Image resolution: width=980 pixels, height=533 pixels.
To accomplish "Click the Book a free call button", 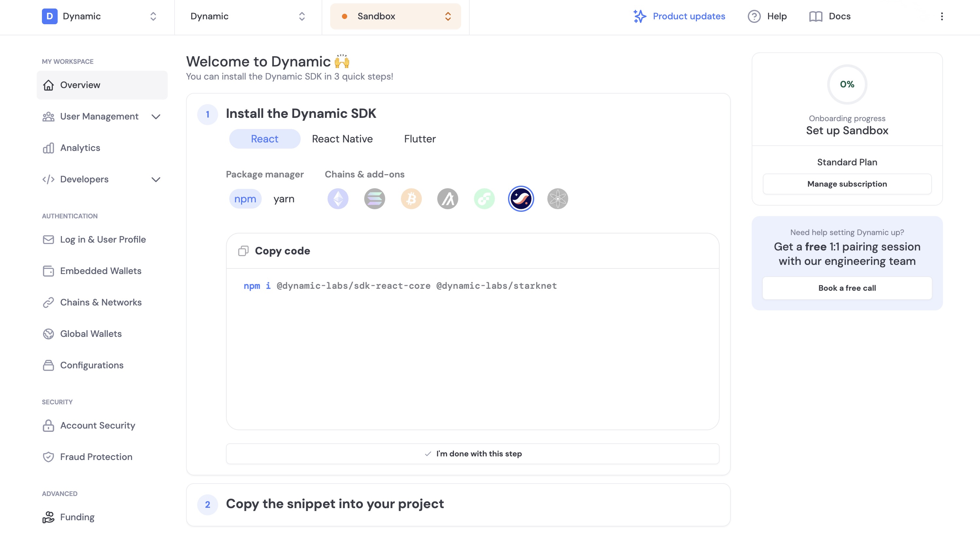I will pos(847,288).
